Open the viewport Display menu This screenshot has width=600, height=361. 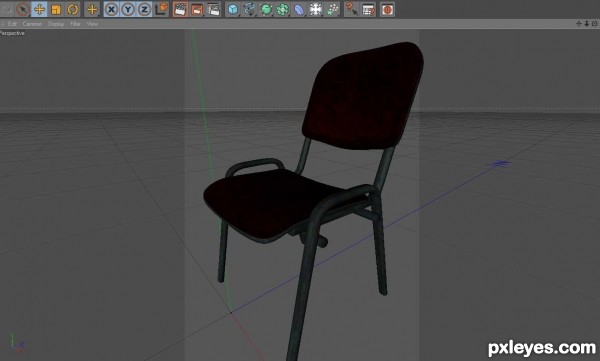click(56, 24)
